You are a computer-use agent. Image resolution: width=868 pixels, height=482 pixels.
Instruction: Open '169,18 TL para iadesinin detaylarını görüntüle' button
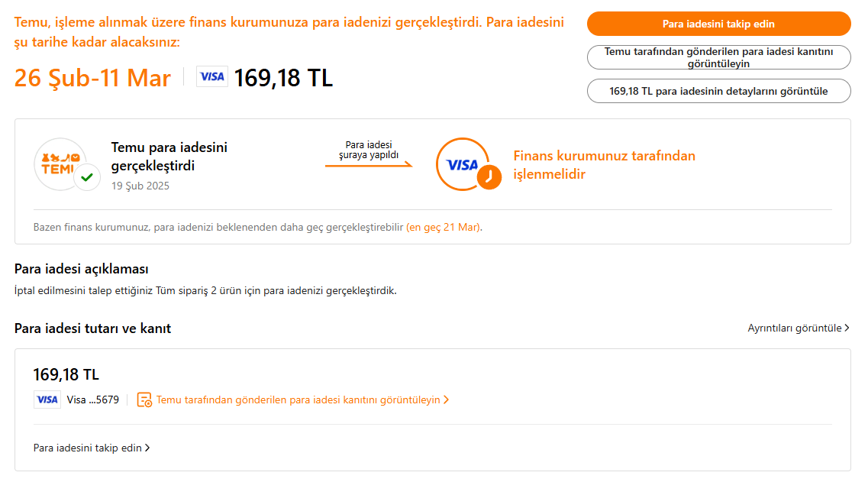[x=718, y=91]
